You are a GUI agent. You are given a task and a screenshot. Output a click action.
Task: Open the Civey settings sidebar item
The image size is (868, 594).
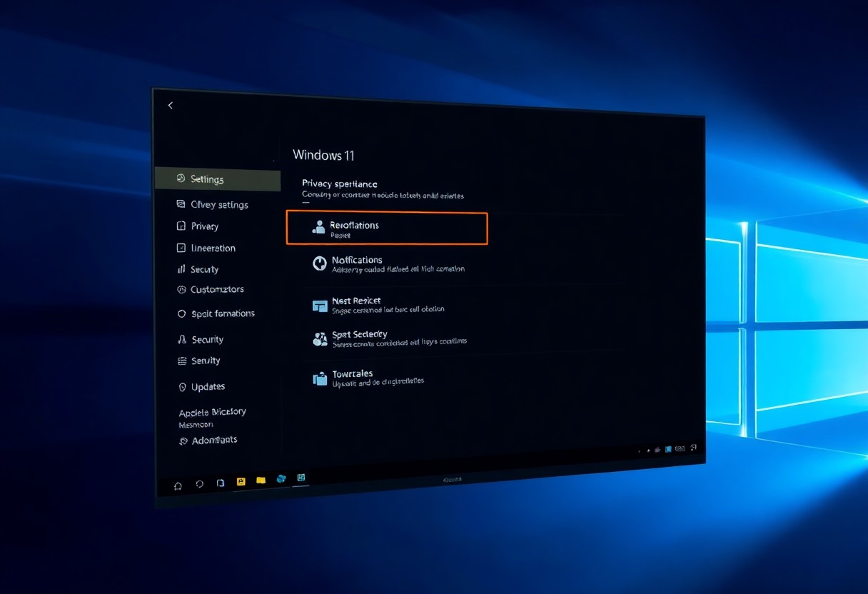212,204
